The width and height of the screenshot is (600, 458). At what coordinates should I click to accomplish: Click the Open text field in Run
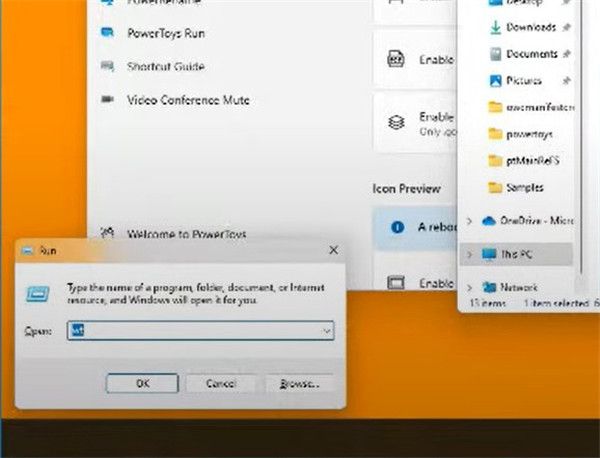click(195, 330)
